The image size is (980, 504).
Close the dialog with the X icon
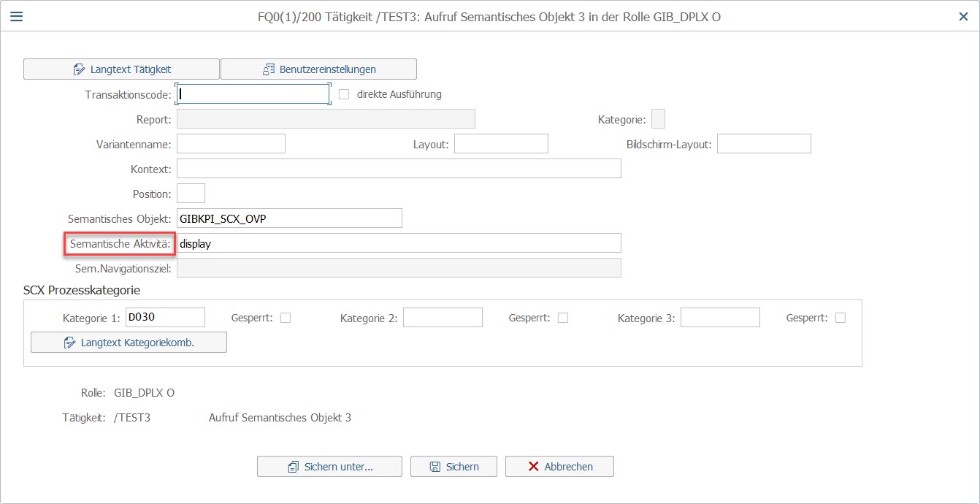coord(963,16)
